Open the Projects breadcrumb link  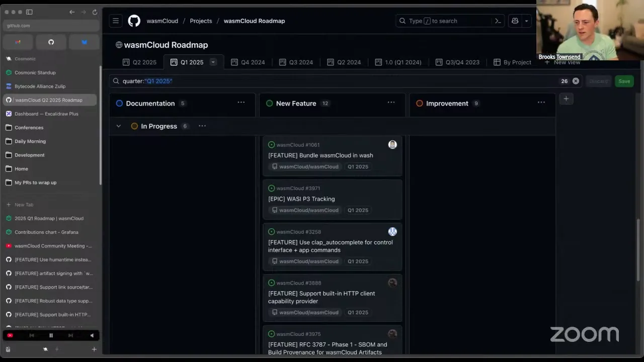coord(201,21)
